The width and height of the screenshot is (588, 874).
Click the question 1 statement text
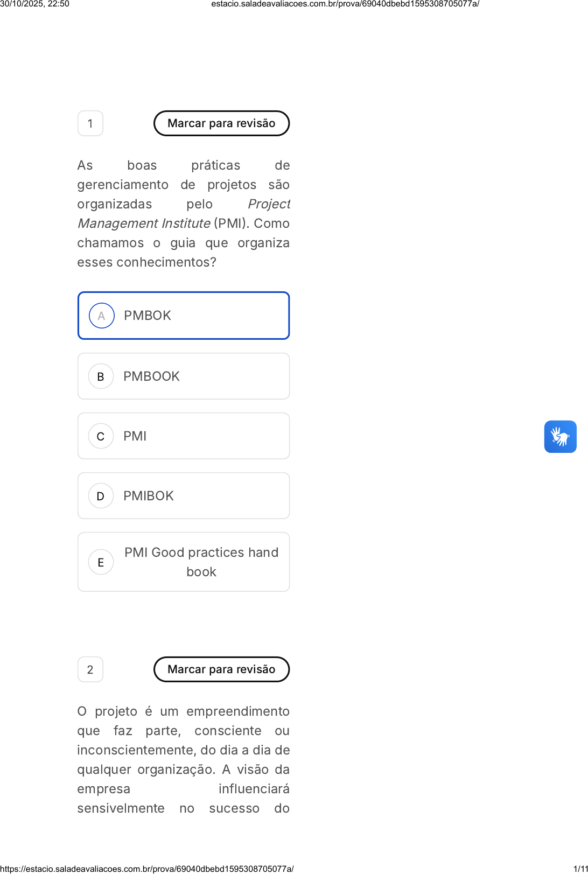(x=184, y=214)
